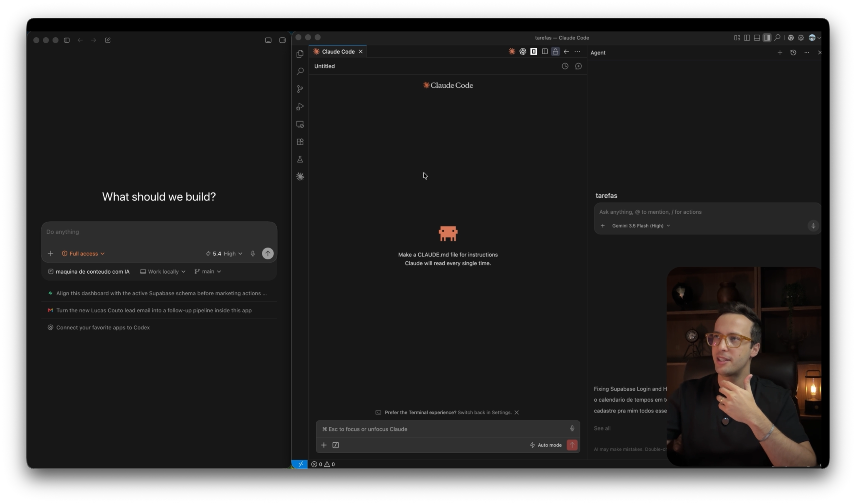The width and height of the screenshot is (856, 504).
Task: Open the 5.4 High model dropdown
Action: click(224, 254)
